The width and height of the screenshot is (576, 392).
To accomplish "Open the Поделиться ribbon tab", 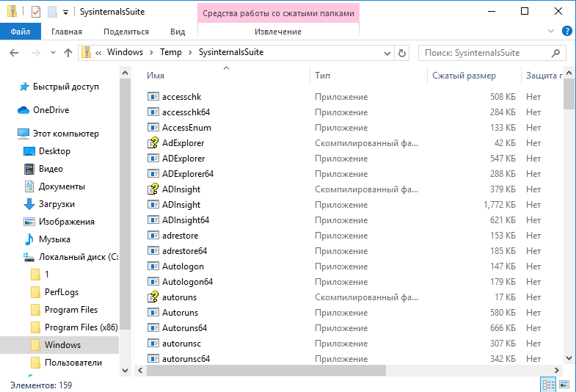I will pos(126,32).
